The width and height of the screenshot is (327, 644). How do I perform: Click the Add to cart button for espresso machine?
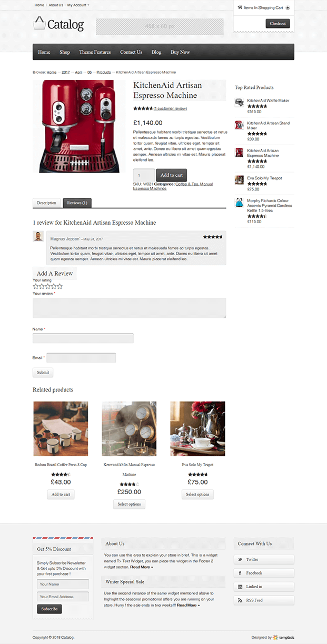point(172,175)
